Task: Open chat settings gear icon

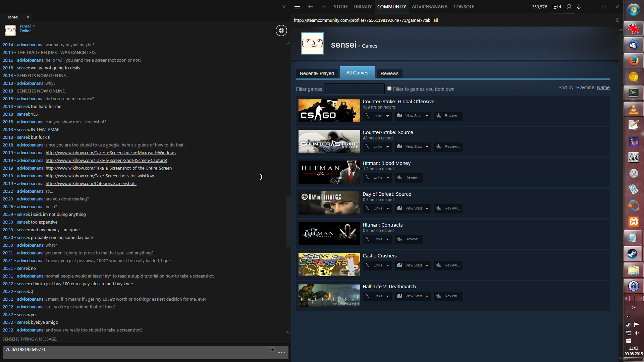Action: pos(281,31)
